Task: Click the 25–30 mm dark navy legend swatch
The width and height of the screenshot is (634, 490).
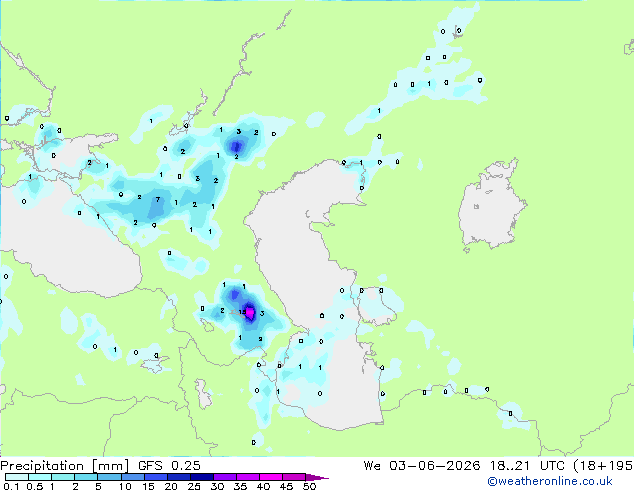Action: click(202, 477)
